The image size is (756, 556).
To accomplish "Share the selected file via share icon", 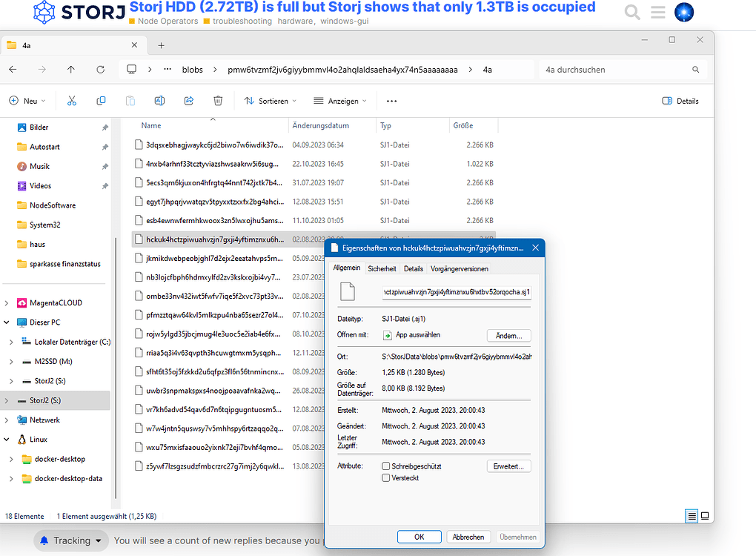I will tap(189, 100).
